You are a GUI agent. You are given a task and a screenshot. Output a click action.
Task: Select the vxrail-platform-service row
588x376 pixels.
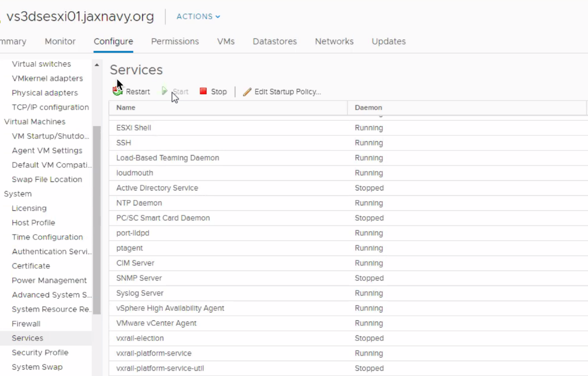[x=348, y=353]
